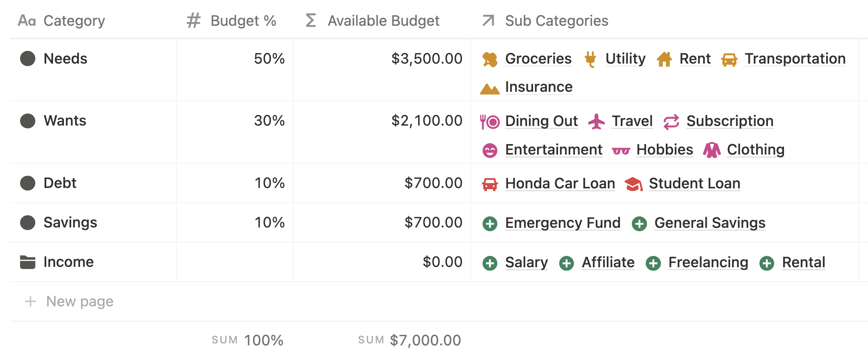The image size is (868, 349).
Task: Click the Groceries icon
Action: coord(490,59)
